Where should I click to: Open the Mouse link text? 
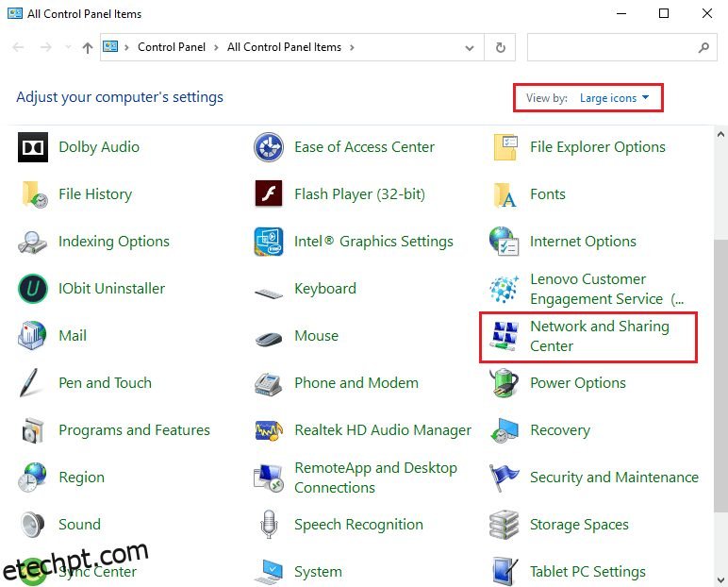(316, 336)
